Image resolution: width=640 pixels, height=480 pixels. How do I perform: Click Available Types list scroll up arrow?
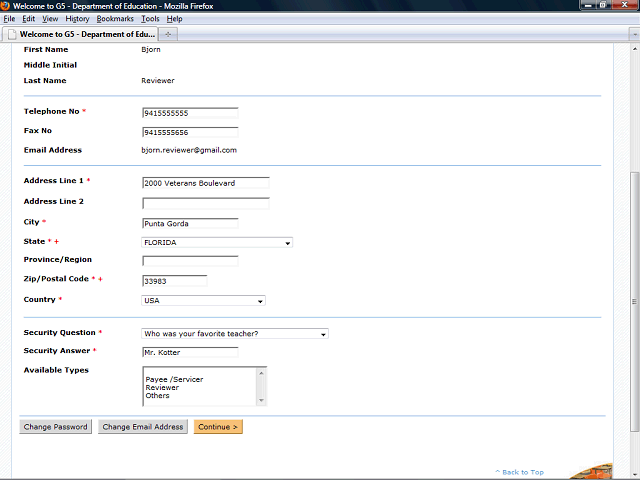pyautogui.click(x=261, y=373)
